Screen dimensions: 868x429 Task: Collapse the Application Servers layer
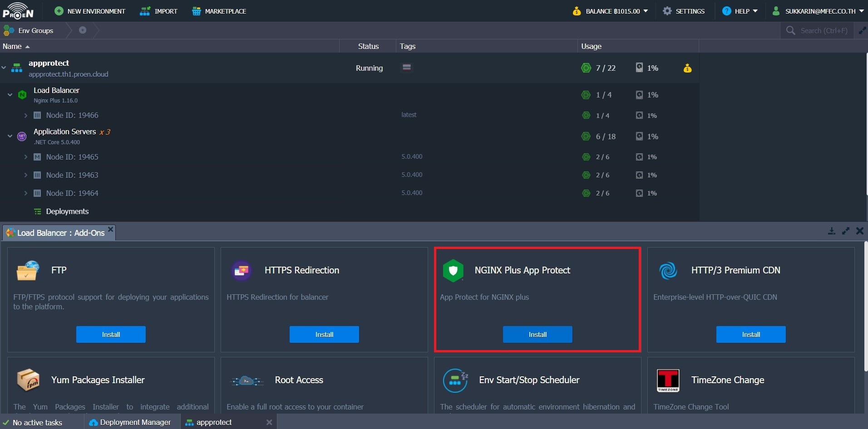click(10, 136)
